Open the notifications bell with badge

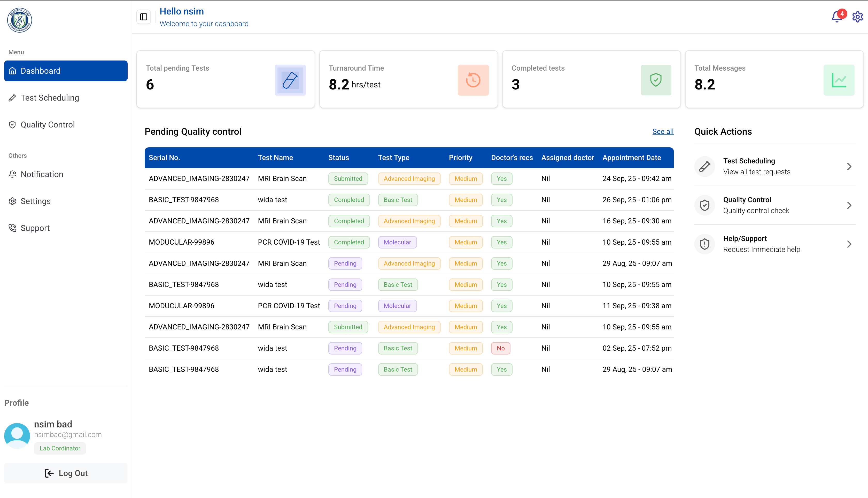tap(837, 16)
